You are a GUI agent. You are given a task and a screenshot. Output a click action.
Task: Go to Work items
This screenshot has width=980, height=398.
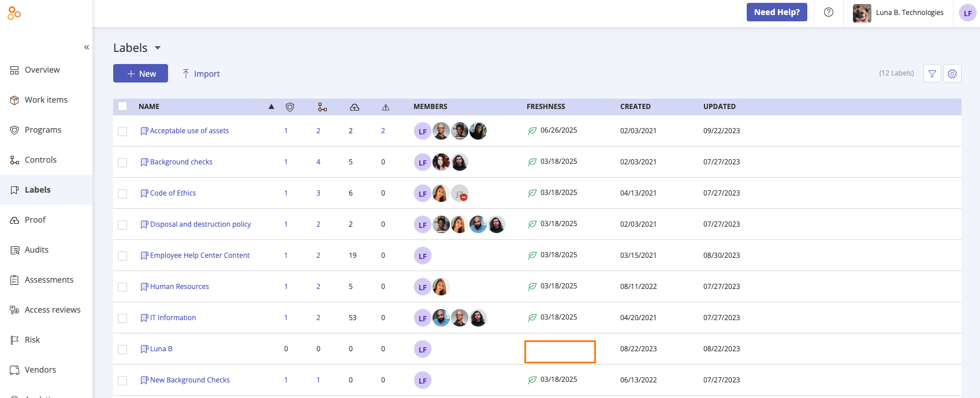click(x=46, y=100)
